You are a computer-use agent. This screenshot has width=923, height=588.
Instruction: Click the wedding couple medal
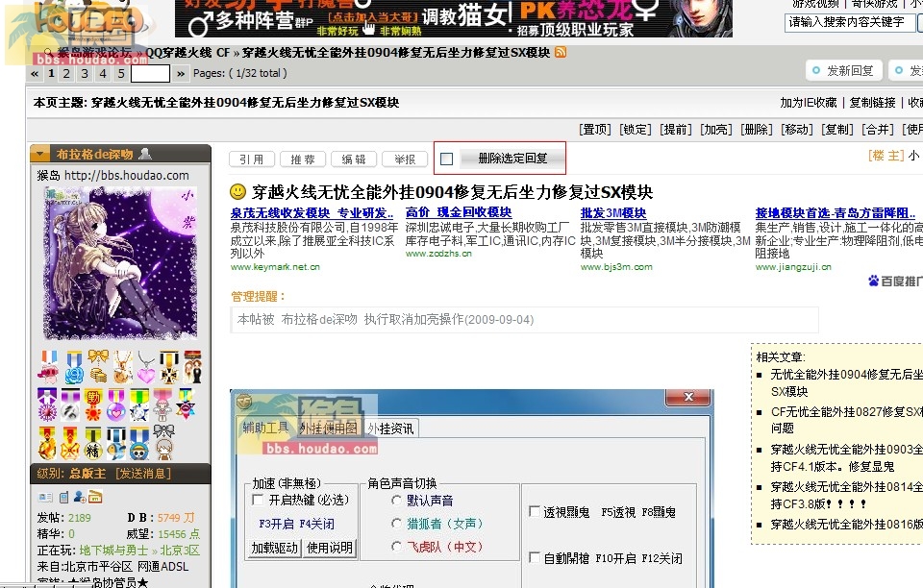coord(192,367)
